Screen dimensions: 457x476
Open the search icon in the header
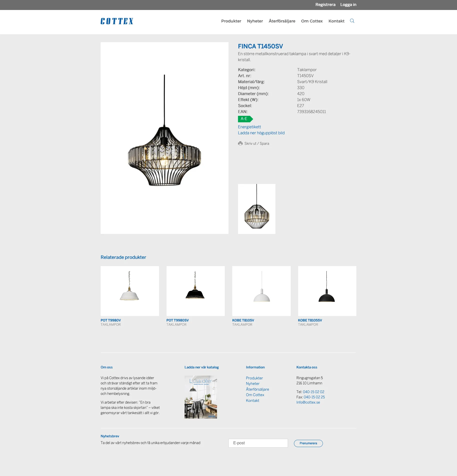click(352, 21)
